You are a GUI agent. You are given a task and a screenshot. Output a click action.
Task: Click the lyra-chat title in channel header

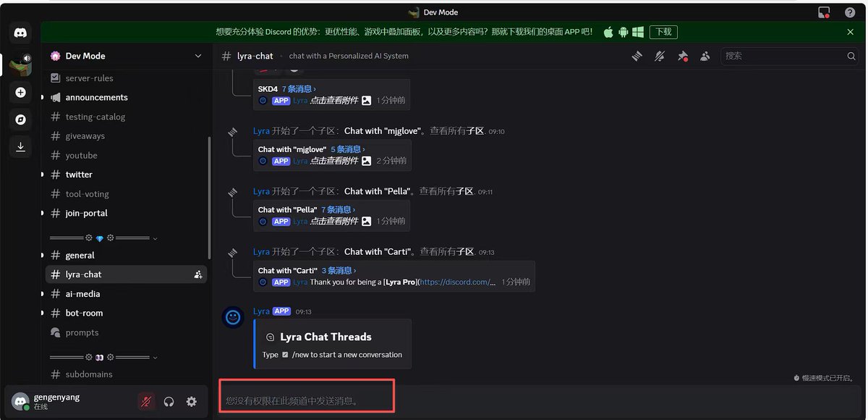255,56
